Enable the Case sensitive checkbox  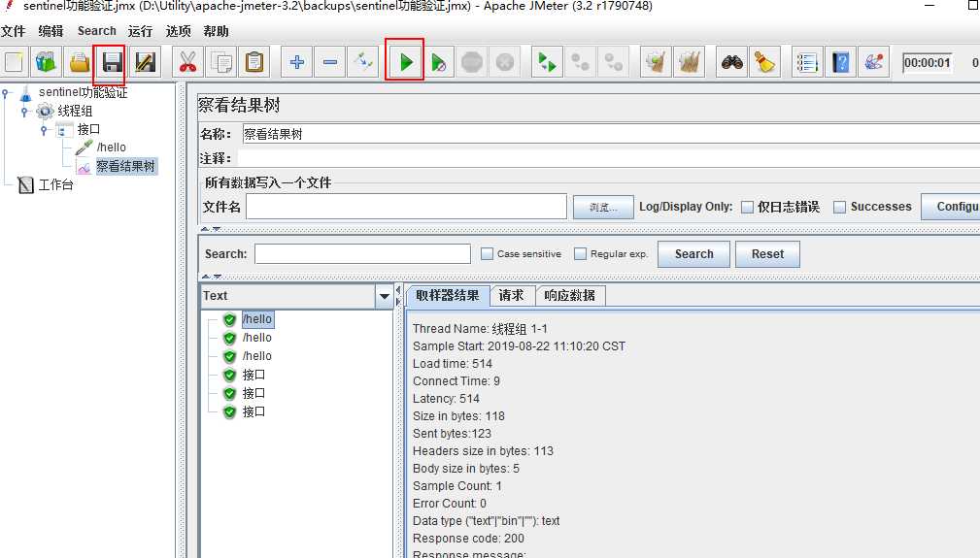pyautogui.click(x=487, y=254)
